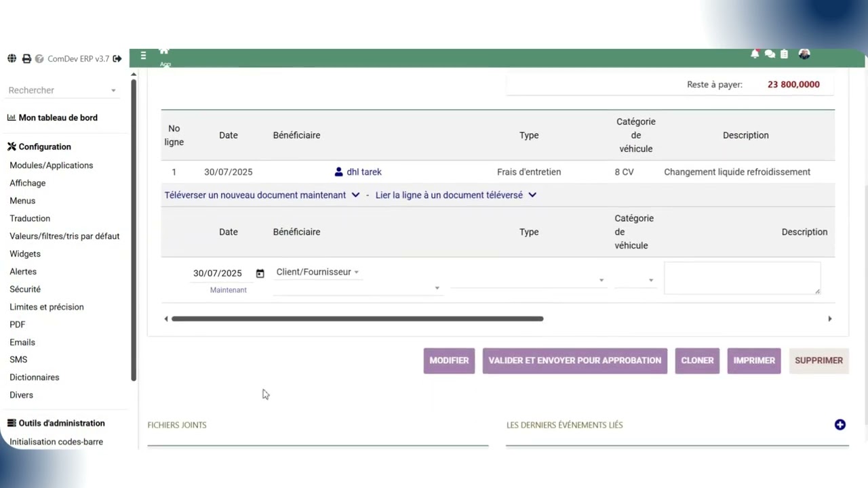Open the Client/Fournisseur dropdown
The image size is (868, 488).
click(x=317, y=272)
